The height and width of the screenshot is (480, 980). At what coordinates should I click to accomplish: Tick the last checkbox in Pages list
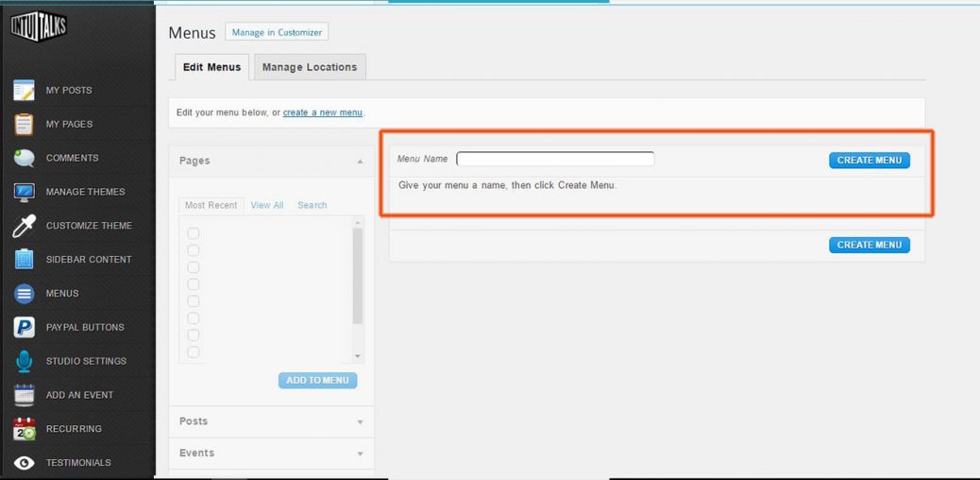[x=194, y=351]
